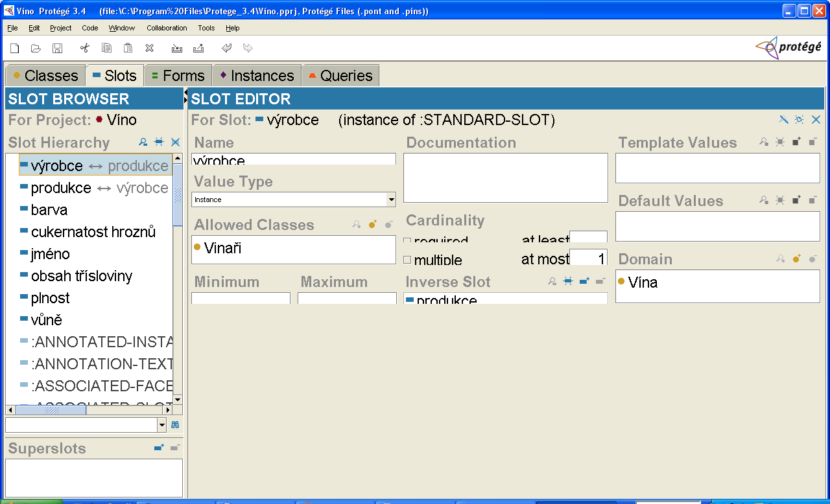Open a project with the folder icon
The width and height of the screenshot is (830, 504).
pyautogui.click(x=36, y=48)
